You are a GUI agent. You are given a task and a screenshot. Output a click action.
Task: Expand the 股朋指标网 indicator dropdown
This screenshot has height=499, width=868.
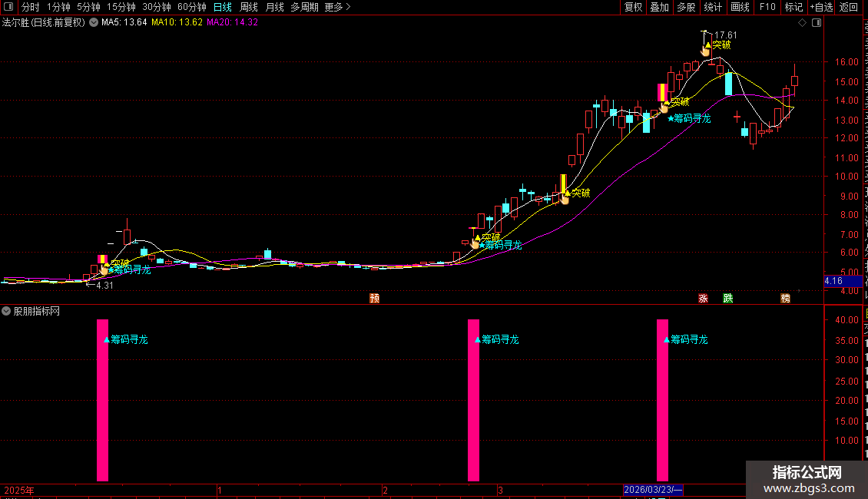click(6, 312)
